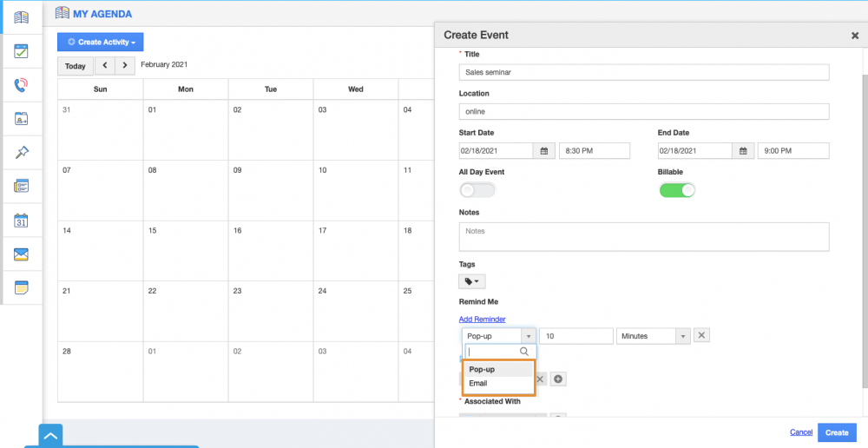Open the Minutes unit dropdown
Viewport: 868px width, 448px height.
653,336
